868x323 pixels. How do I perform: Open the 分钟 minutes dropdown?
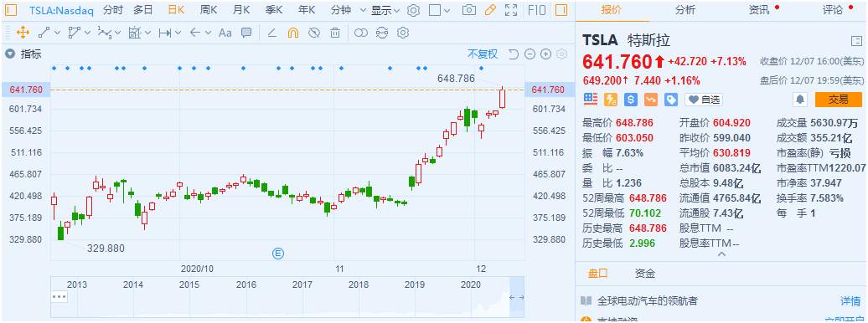point(349,10)
